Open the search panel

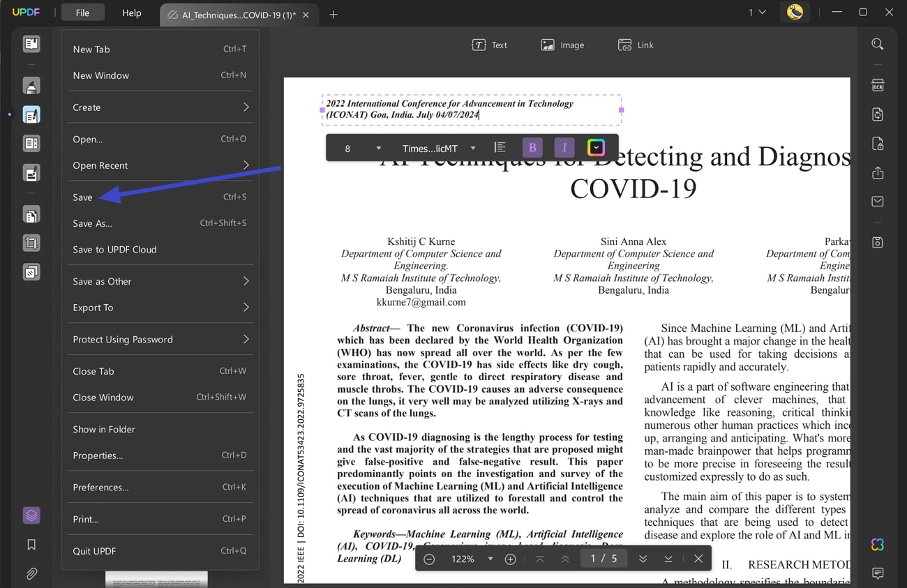[877, 44]
